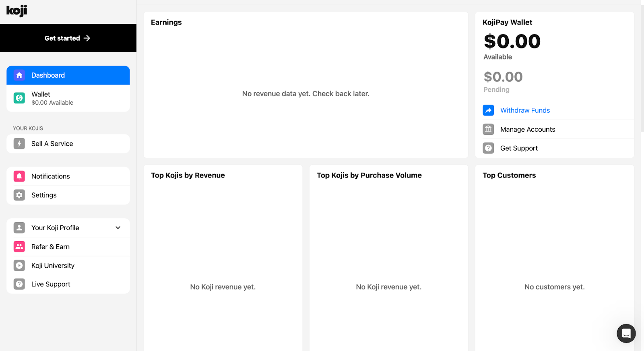Click the Dashboard home icon
The width and height of the screenshot is (644, 351).
[x=19, y=75]
